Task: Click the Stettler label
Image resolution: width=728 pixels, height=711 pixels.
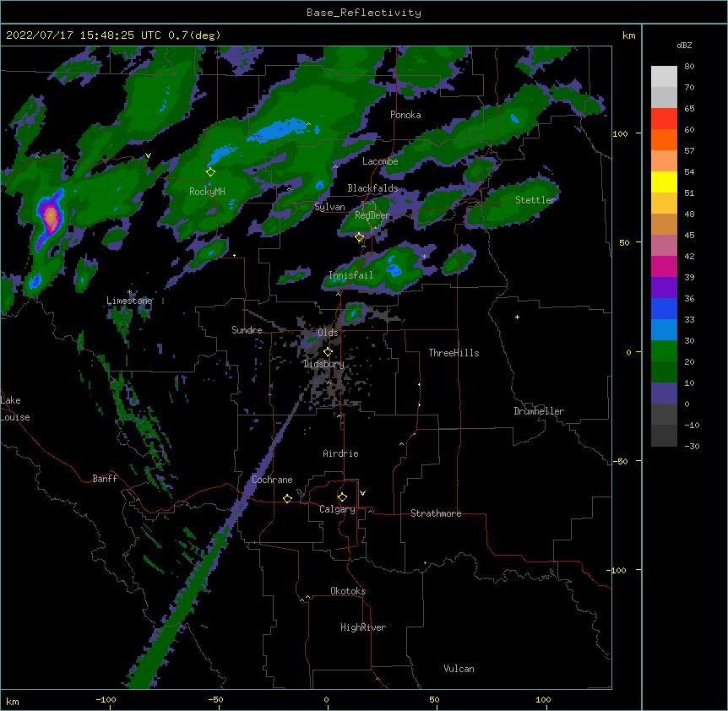Action: (x=535, y=200)
